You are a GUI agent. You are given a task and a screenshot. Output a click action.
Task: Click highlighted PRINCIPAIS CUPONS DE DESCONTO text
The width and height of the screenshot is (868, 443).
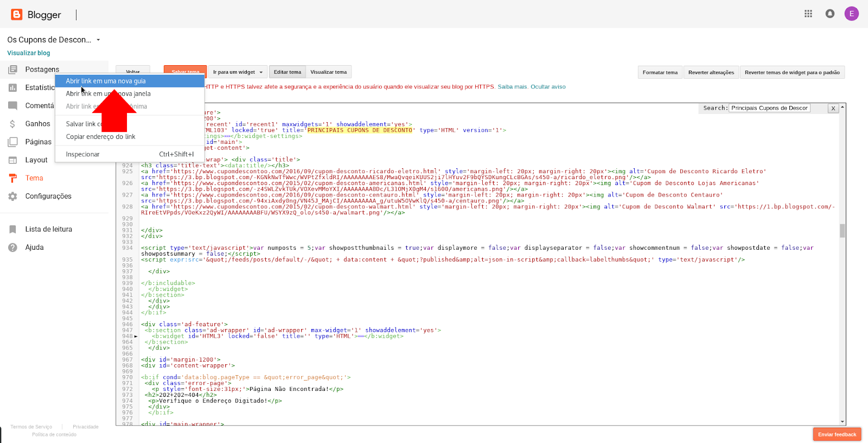pyautogui.click(x=360, y=130)
